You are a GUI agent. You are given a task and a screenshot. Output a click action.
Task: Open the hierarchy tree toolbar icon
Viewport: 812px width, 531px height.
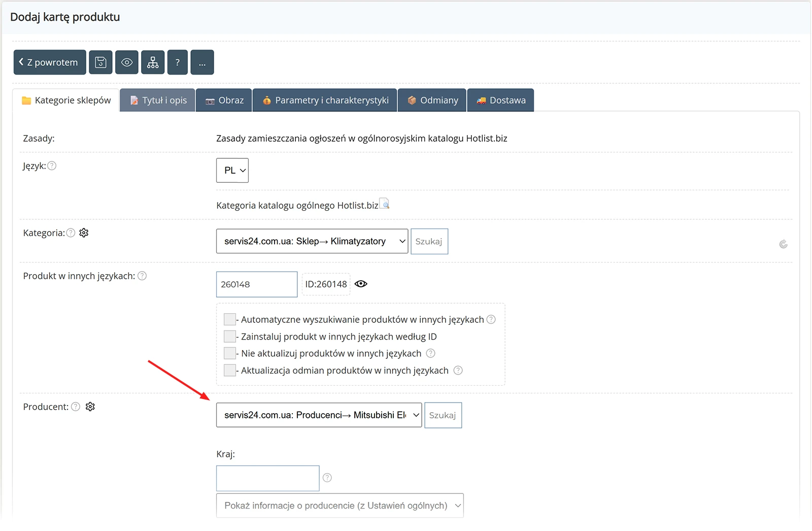click(153, 62)
